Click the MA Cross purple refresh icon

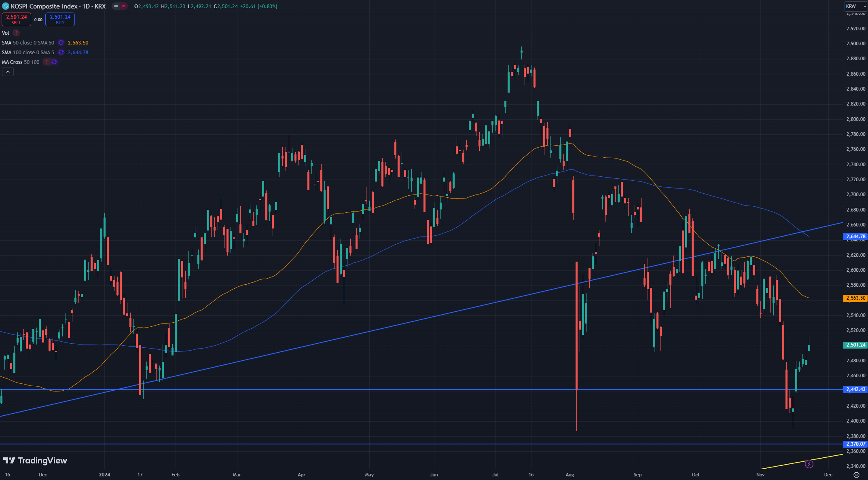pyautogui.click(x=54, y=62)
